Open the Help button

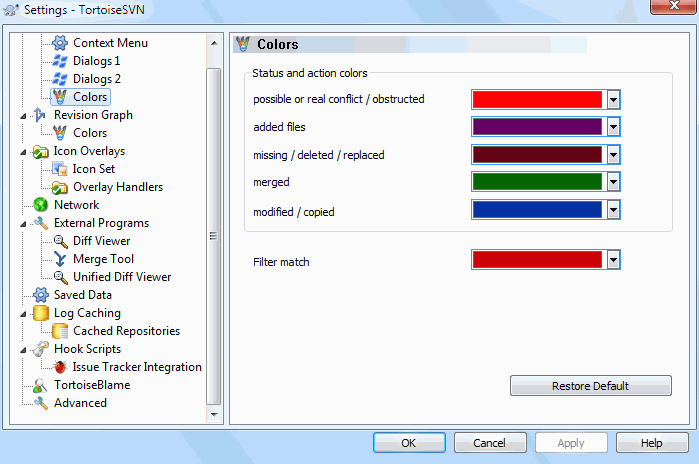click(652, 443)
